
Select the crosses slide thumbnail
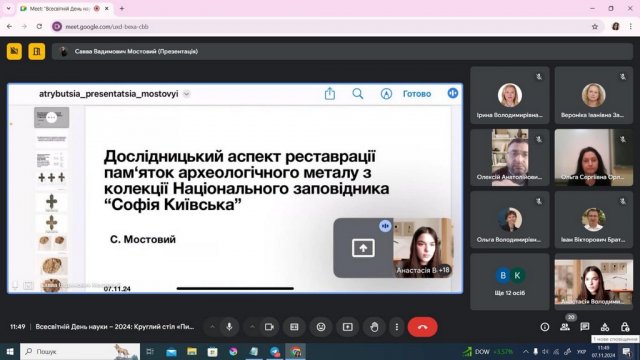51,178
